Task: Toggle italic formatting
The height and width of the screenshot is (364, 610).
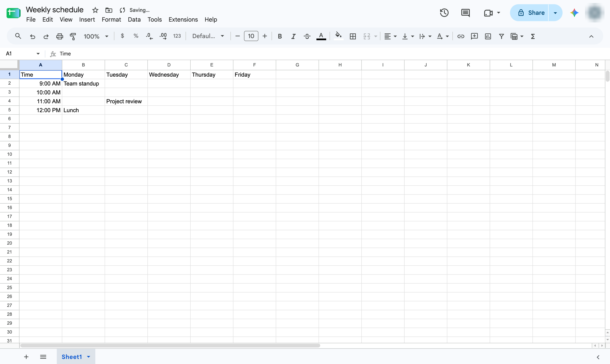Action: click(x=293, y=36)
